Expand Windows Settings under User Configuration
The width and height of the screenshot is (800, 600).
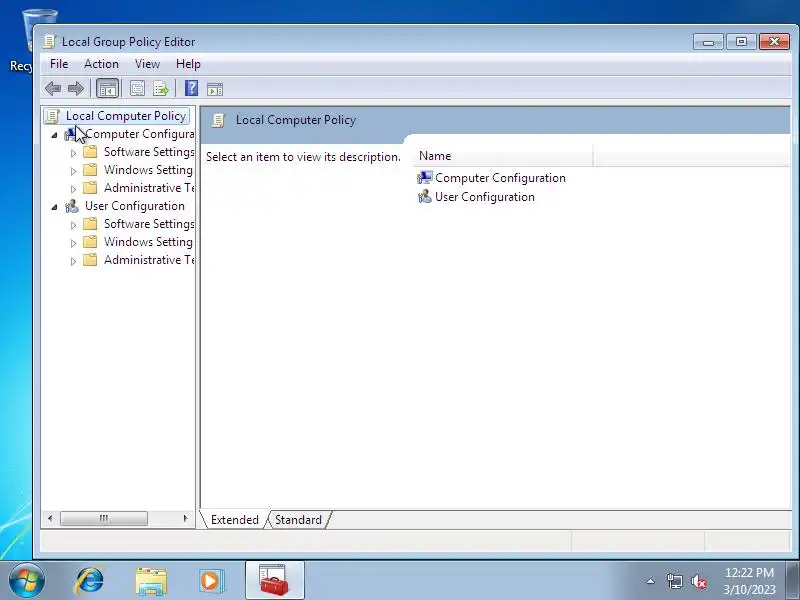pos(73,243)
